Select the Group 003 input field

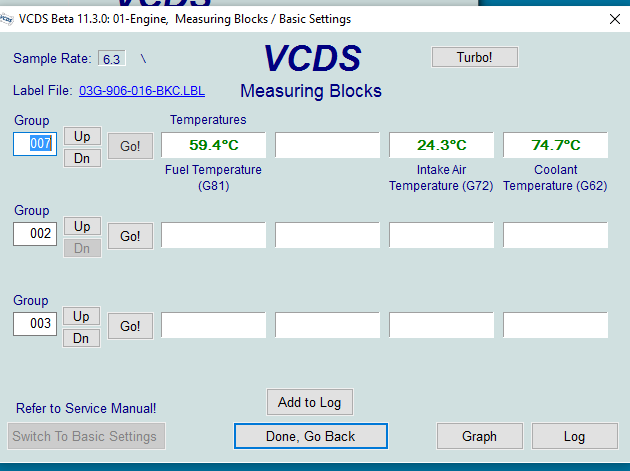[35, 324]
